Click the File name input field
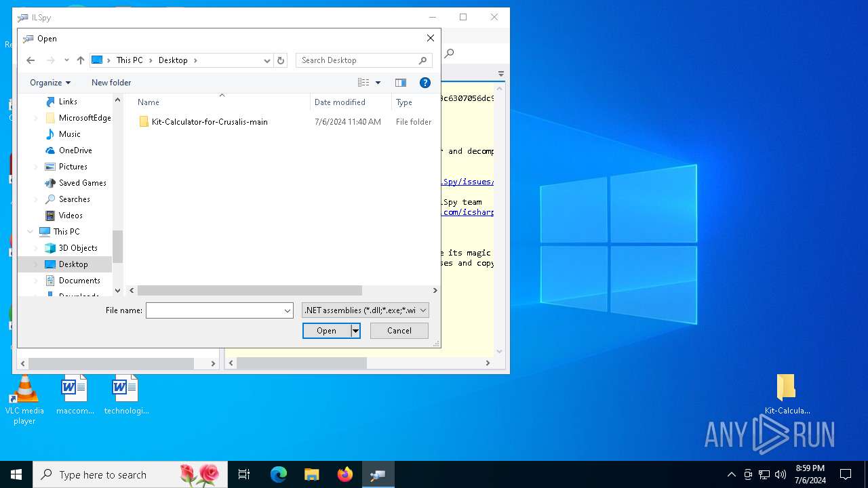This screenshot has height=488, width=868. pos(214,310)
